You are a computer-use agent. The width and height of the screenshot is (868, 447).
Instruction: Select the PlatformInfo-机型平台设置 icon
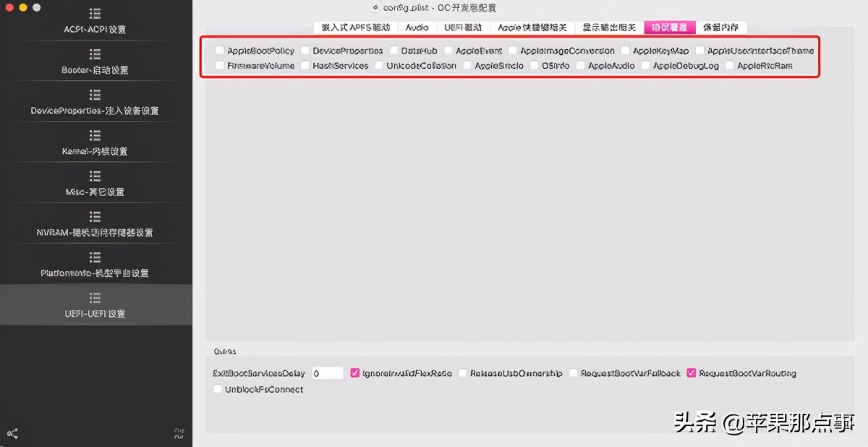click(x=96, y=256)
